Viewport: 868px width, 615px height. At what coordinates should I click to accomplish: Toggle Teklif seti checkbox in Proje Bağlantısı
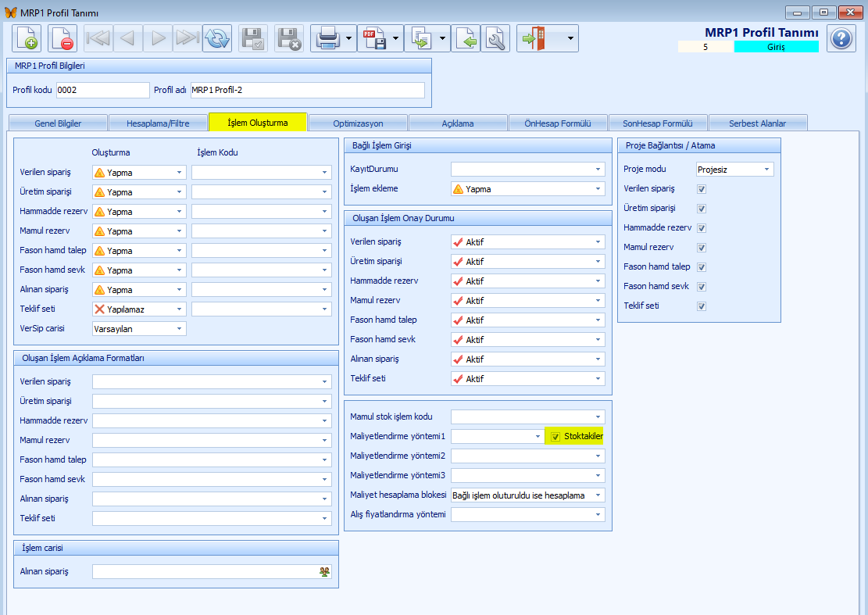(x=702, y=306)
